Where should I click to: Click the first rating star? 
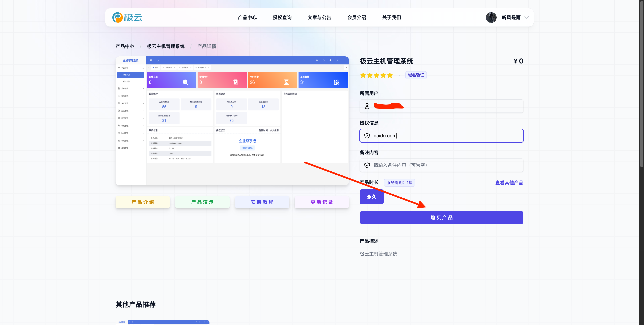tap(363, 75)
